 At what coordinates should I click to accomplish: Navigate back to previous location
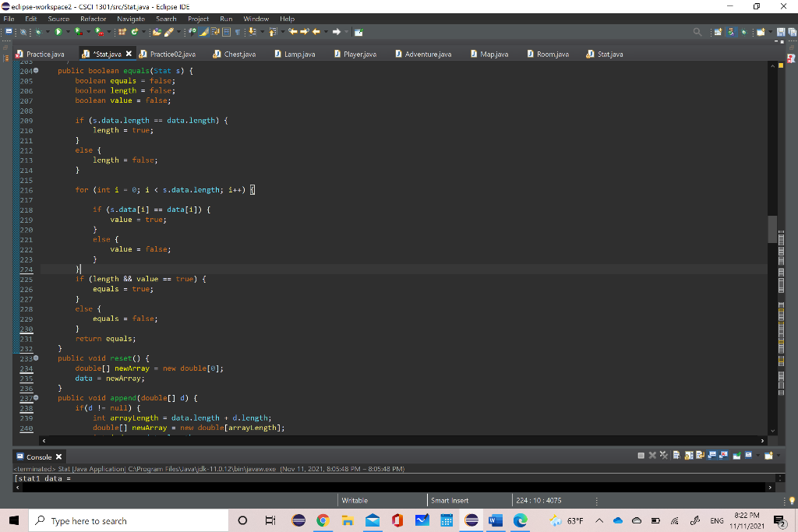tap(316, 32)
